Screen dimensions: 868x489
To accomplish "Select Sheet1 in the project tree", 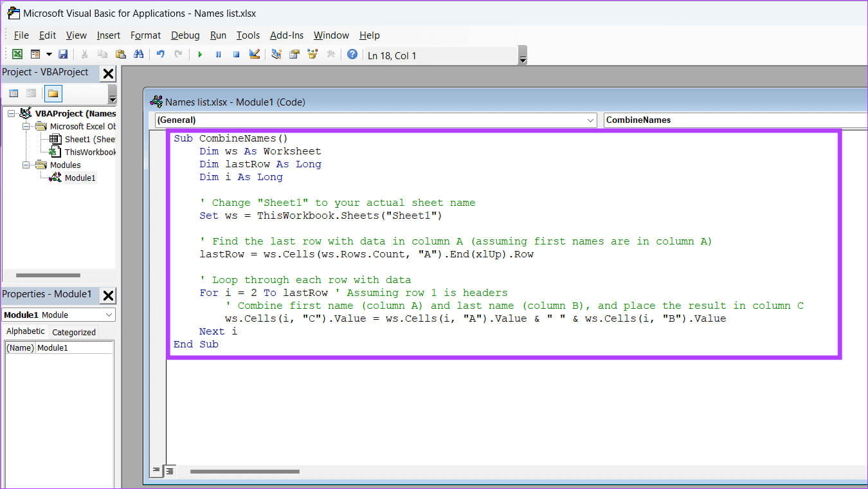I will pos(89,140).
